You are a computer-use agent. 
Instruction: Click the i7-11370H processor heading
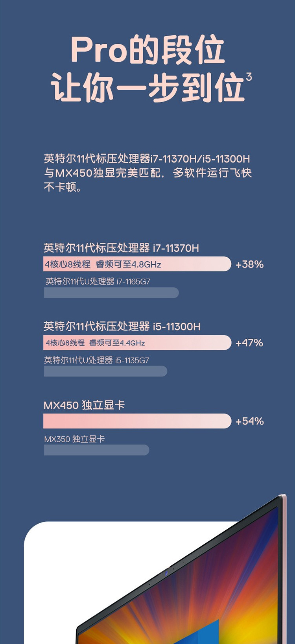[x=121, y=248]
